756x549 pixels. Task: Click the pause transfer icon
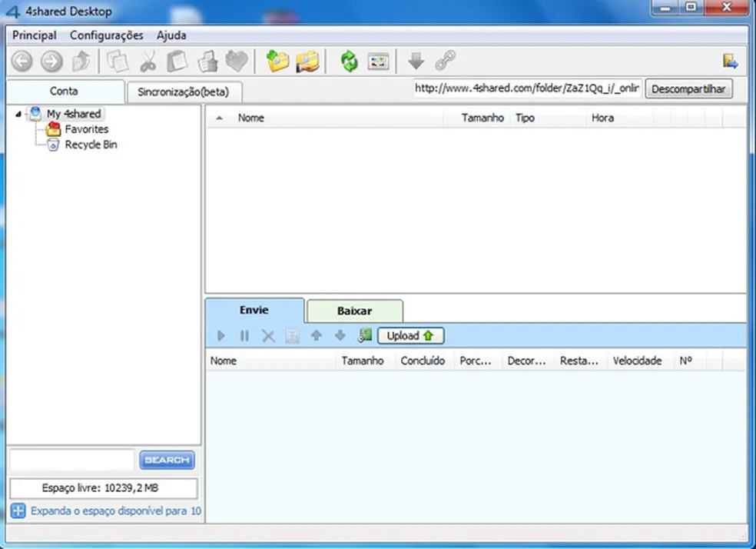coord(244,335)
